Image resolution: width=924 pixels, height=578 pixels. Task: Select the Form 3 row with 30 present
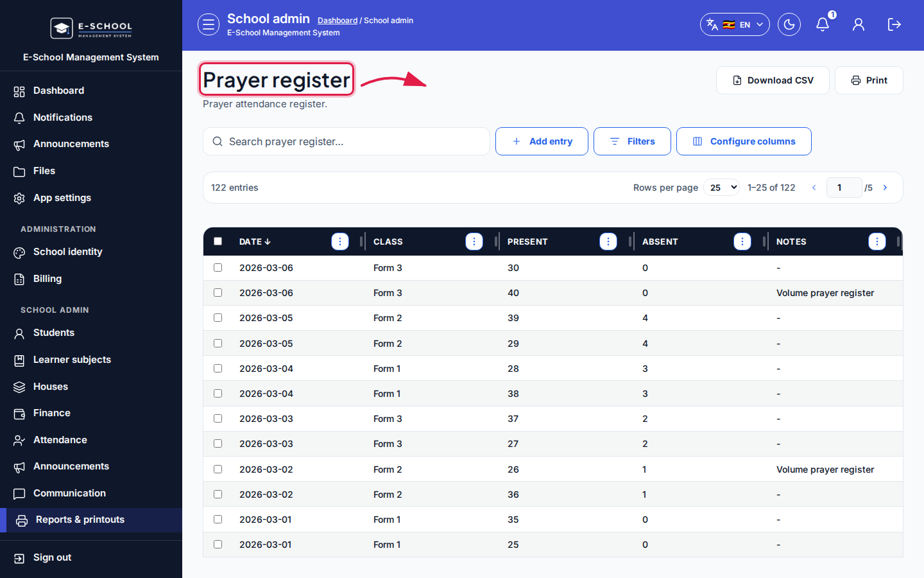tap(218, 268)
